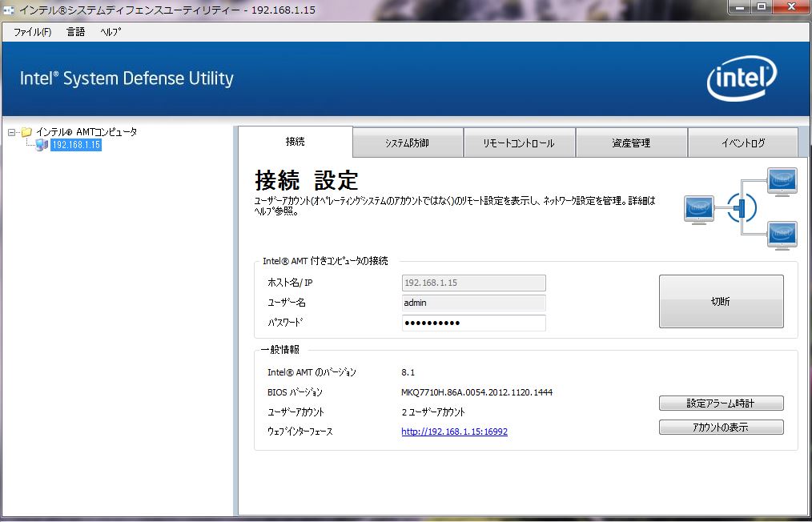Open the 言語 menu
Viewport: 812px width, 522px height.
(x=75, y=32)
